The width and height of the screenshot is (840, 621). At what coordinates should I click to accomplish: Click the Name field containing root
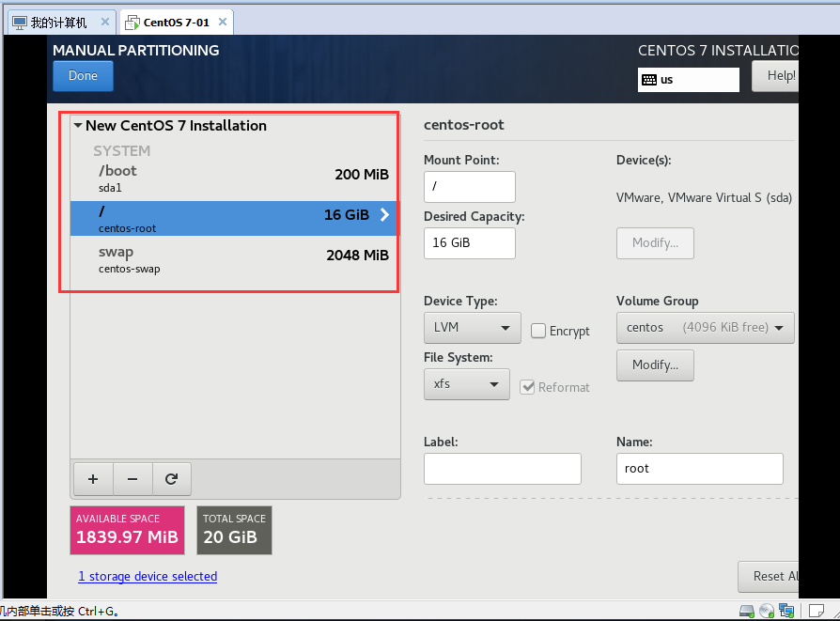click(700, 469)
